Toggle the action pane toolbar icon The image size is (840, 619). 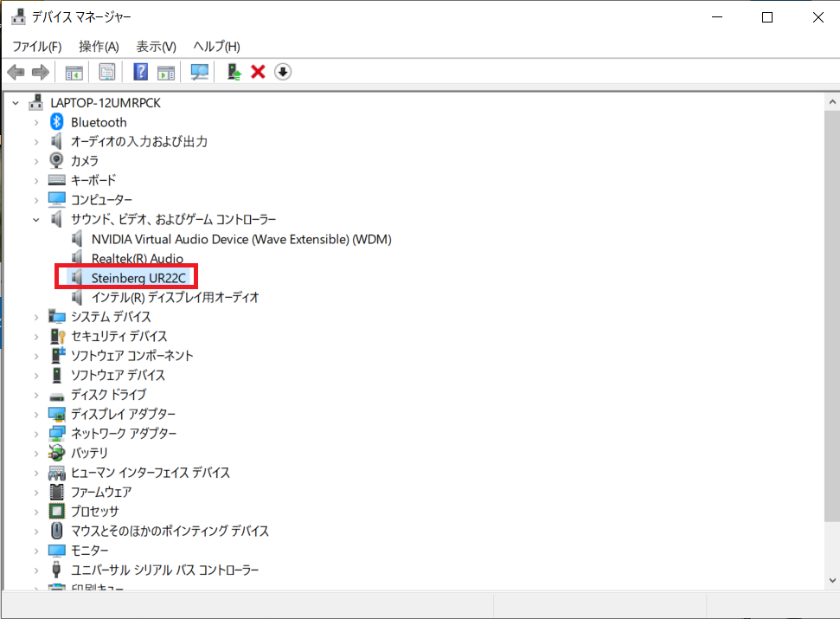point(166,72)
